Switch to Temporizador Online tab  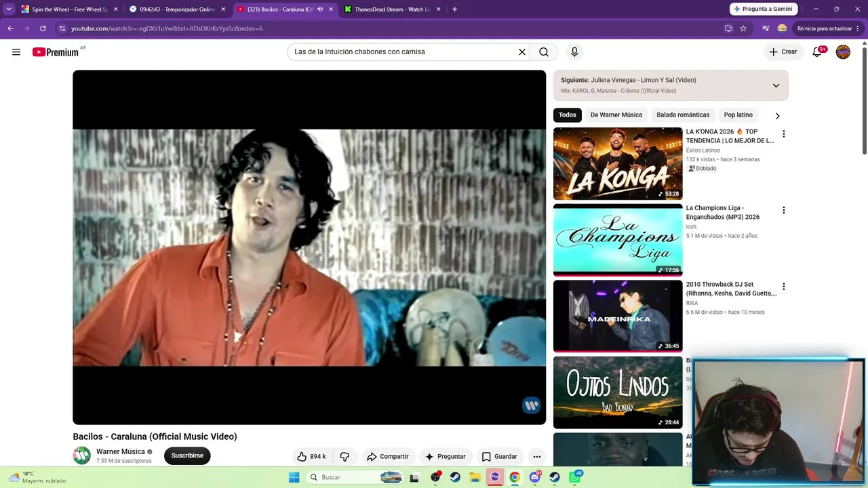(x=177, y=9)
